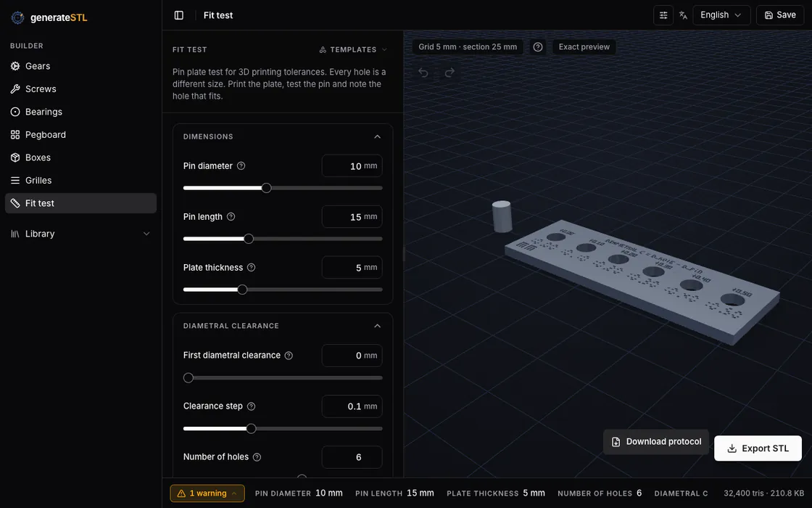This screenshot has width=812, height=508.
Task: Click the Pin length slider handle
Action: [x=249, y=239]
